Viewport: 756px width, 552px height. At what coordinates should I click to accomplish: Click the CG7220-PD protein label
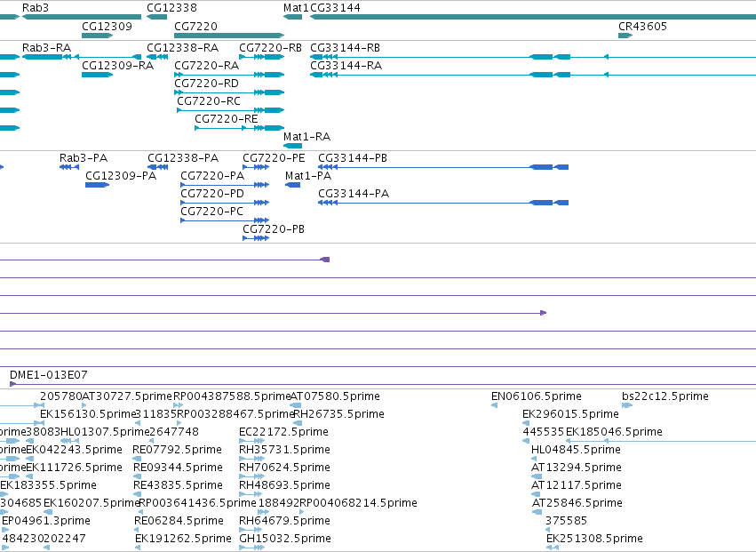click(212, 194)
